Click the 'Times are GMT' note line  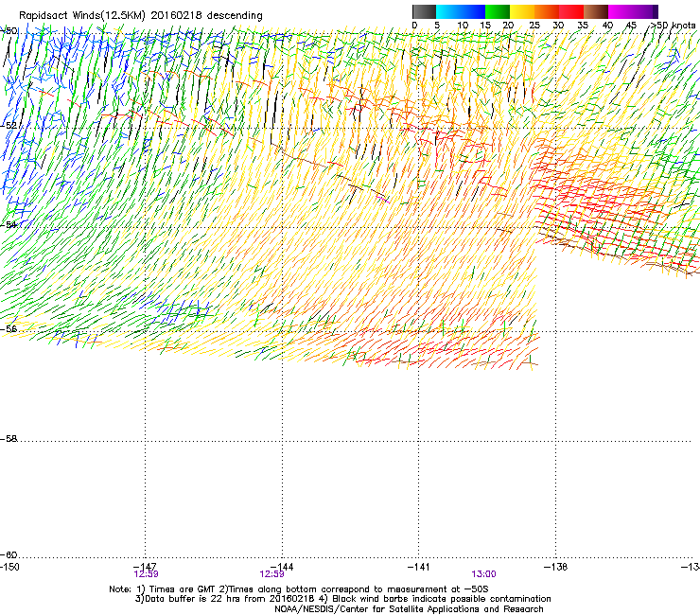[299, 589]
